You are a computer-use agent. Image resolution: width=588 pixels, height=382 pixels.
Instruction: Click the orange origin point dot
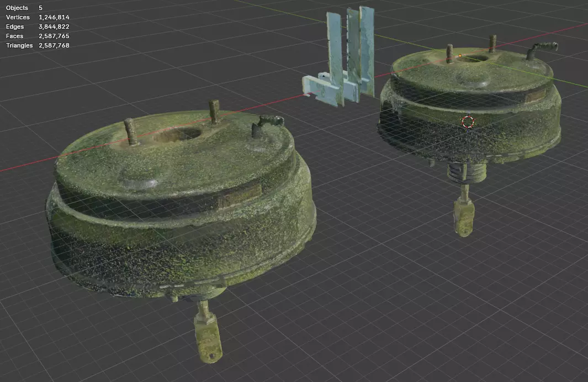click(460, 56)
